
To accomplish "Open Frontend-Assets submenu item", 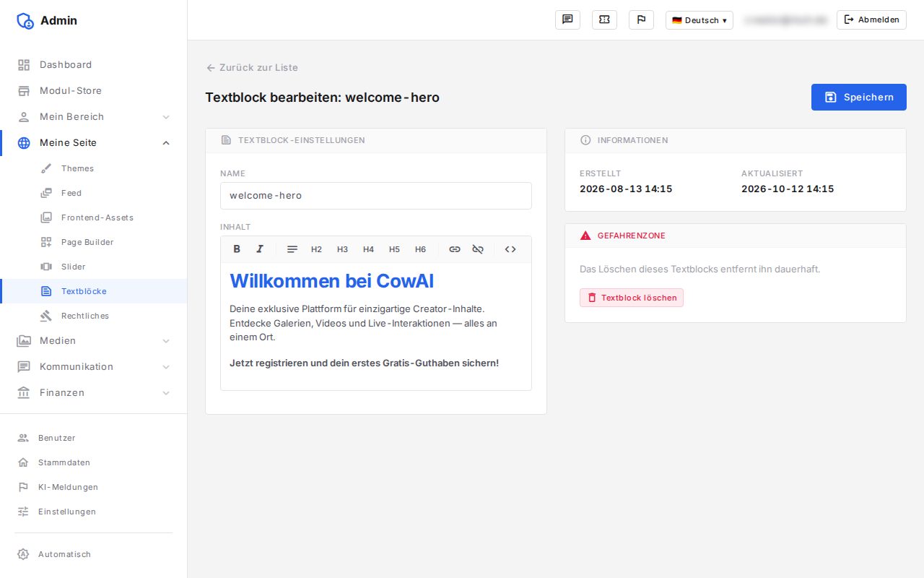I will point(94,217).
